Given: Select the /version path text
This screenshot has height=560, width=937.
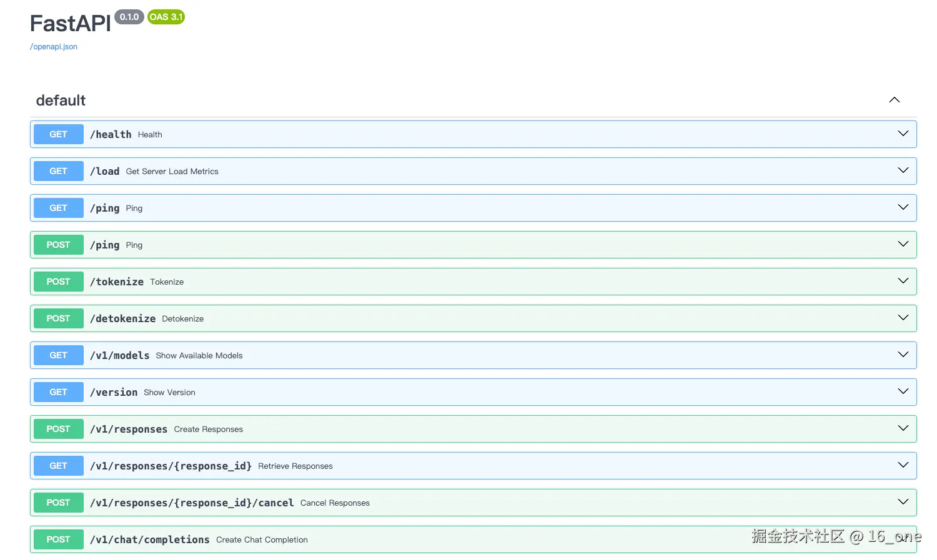Looking at the screenshot, I should pyautogui.click(x=114, y=392).
